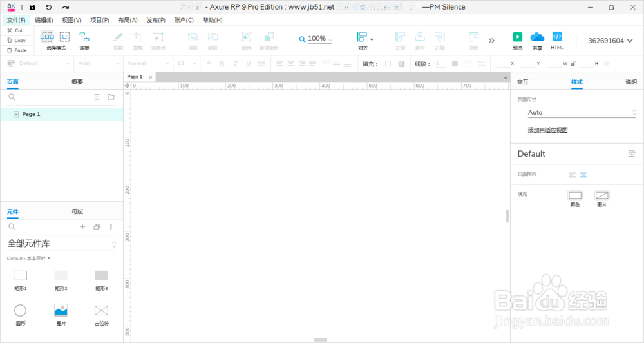Select left page alignment icon
Viewport: 644px width, 343px height.
572,175
